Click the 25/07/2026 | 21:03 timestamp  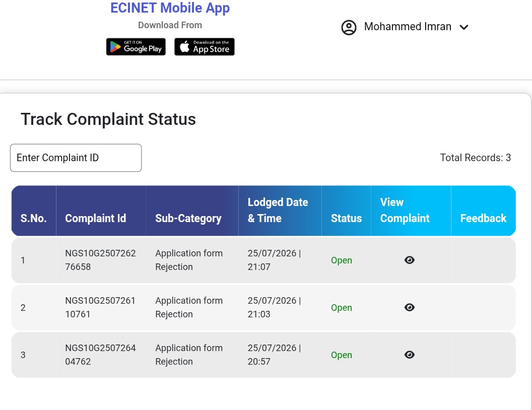pos(274,307)
